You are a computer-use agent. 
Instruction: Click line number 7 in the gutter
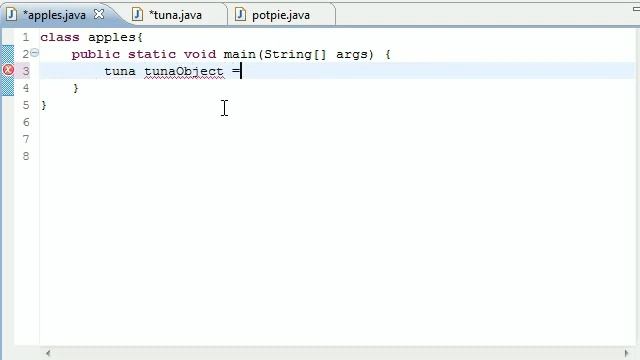point(26,139)
